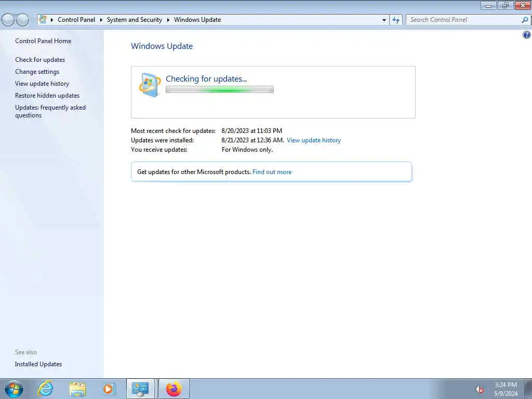This screenshot has height=399, width=532.
Task: Click the You receive updates label
Action: [x=159, y=150]
